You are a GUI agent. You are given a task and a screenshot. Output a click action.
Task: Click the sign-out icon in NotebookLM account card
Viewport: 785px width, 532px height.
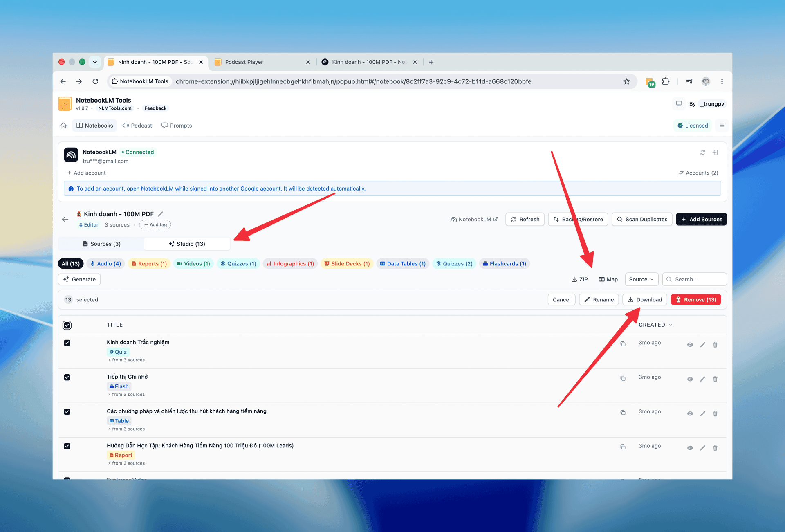[x=715, y=153]
